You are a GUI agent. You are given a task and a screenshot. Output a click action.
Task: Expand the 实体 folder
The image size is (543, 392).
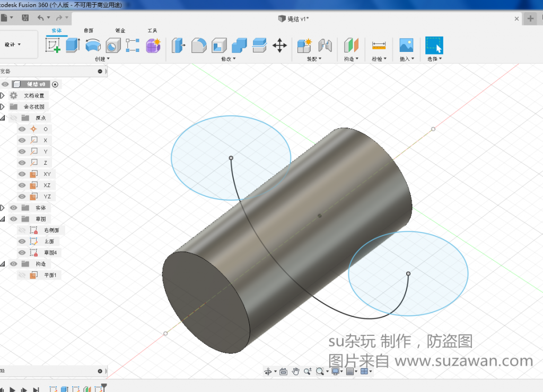[x=2, y=208]
